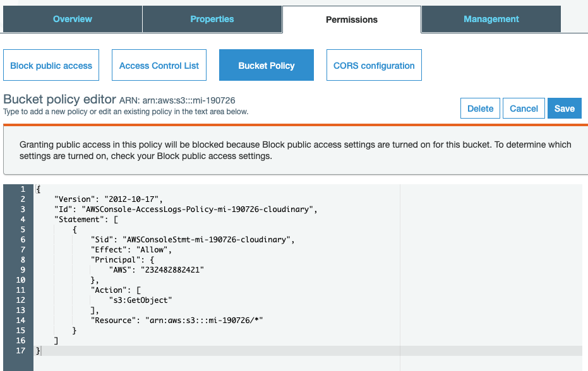Click the "Sid" line in the policy

pos(193,240)
